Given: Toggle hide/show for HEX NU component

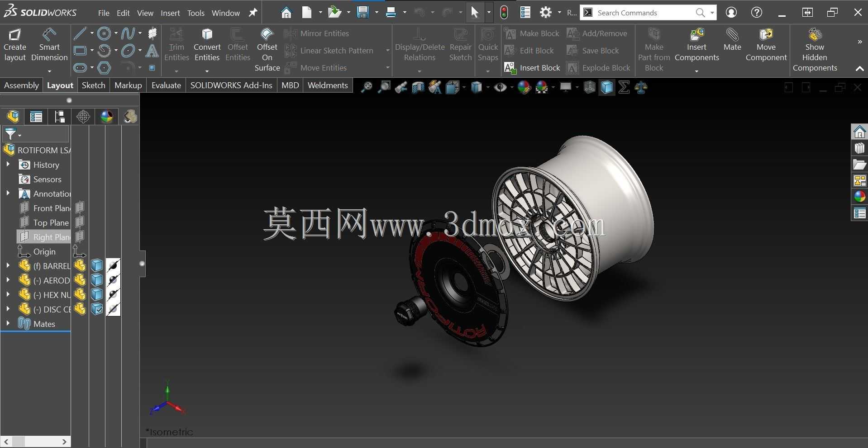Looking at the screenshot, I should click(80, 295).
